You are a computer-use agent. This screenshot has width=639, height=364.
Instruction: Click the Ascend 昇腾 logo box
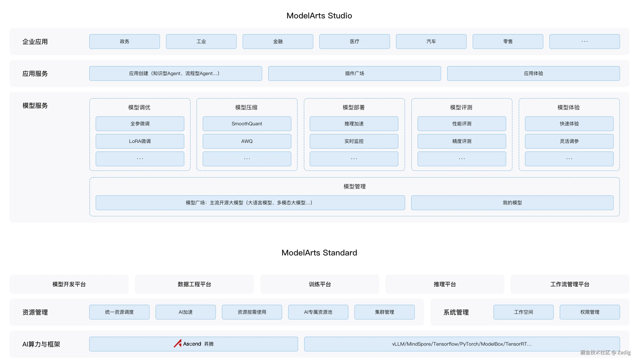click(193, 344)
